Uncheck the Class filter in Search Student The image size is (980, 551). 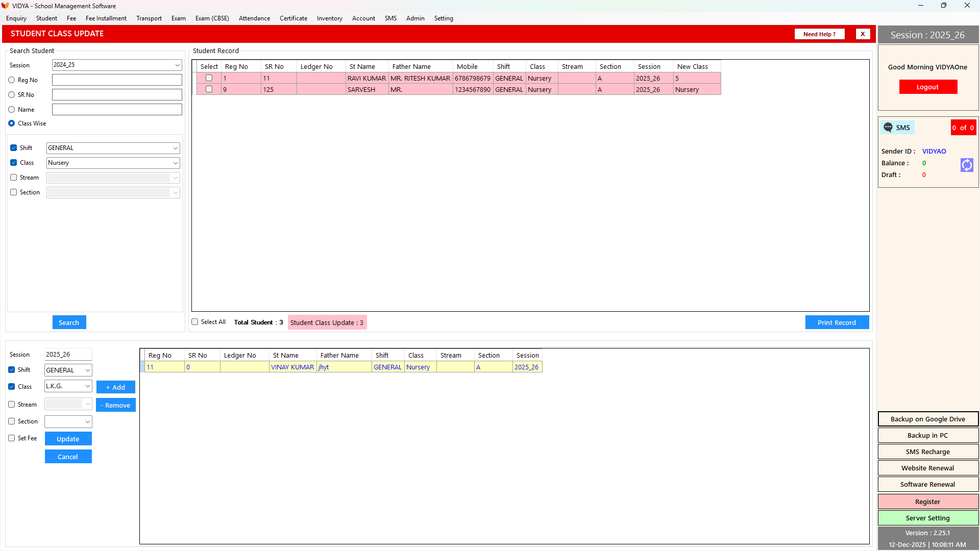(14, 163)
